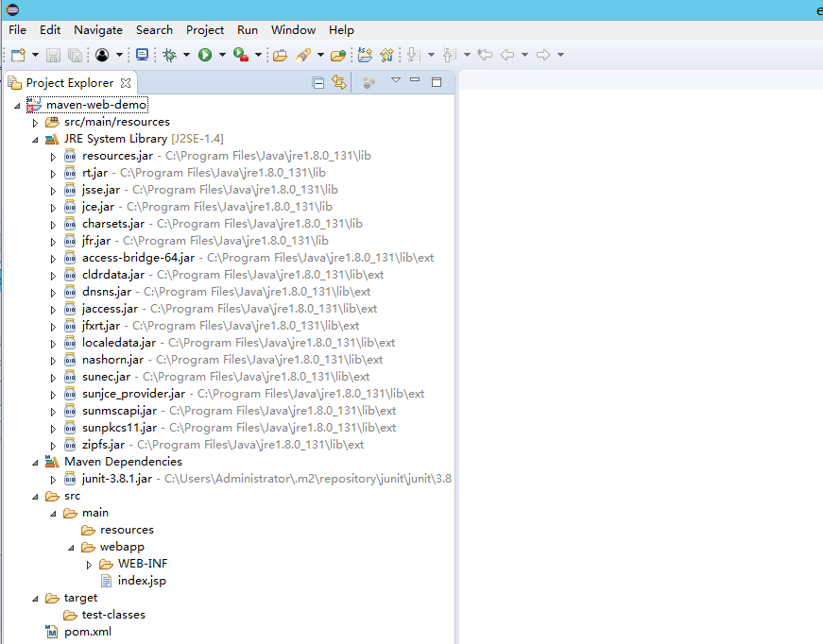Collapse the src folder node

tap(35, 497)
